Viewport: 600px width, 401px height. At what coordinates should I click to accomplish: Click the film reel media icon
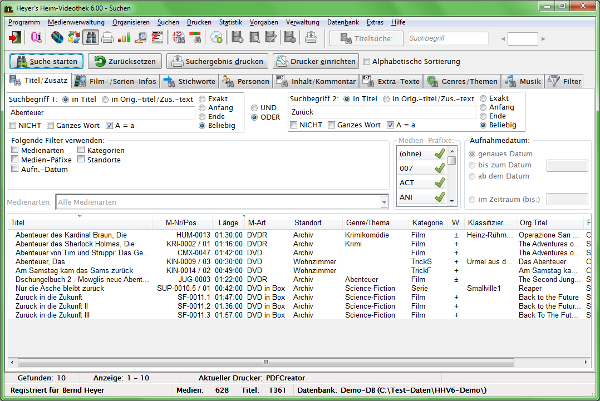coord(58,39)
